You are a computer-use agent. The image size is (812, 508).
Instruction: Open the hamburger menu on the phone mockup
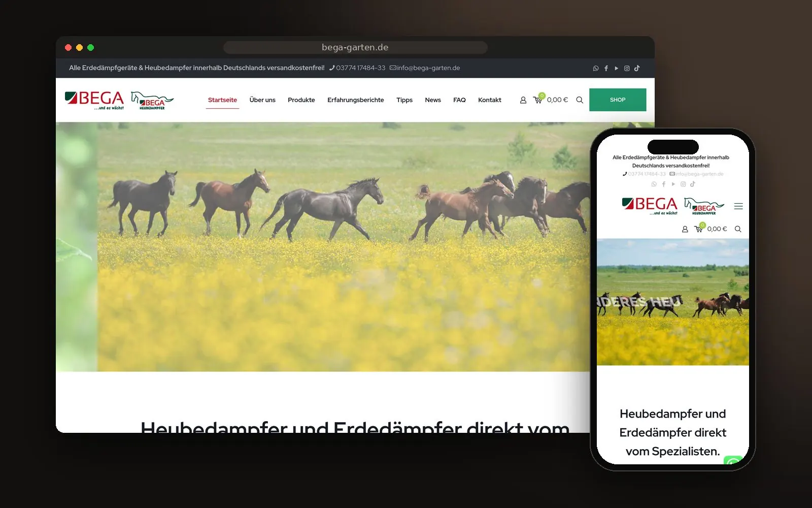[x=738, y=206]
